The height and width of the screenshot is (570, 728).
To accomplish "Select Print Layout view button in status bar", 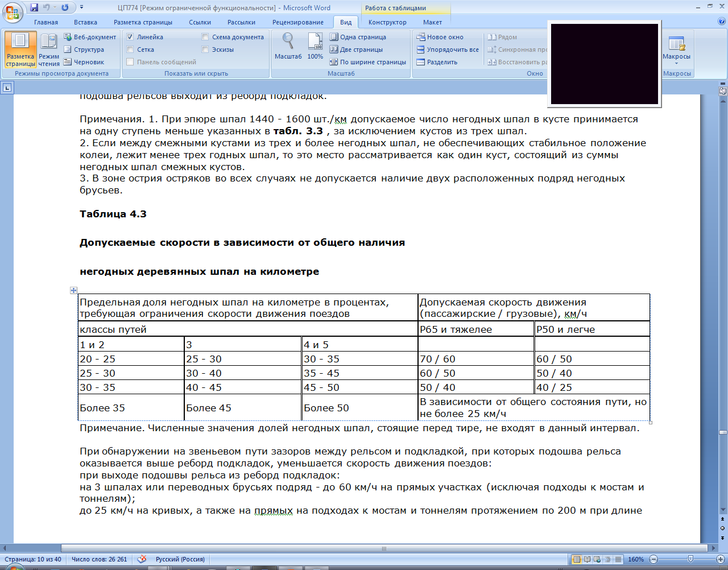I will click(577, 560).
